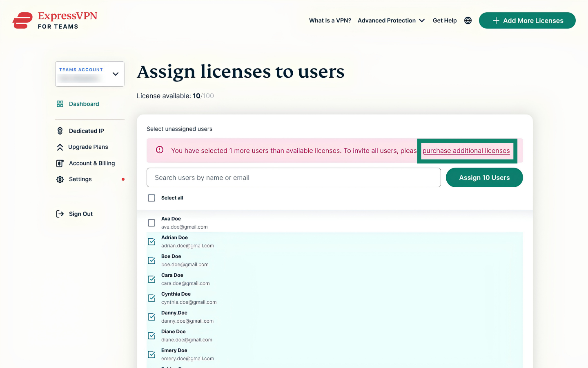Click the Dedicated IP location pin icon
Screen dimensions: 588x368
click(60, 131)
